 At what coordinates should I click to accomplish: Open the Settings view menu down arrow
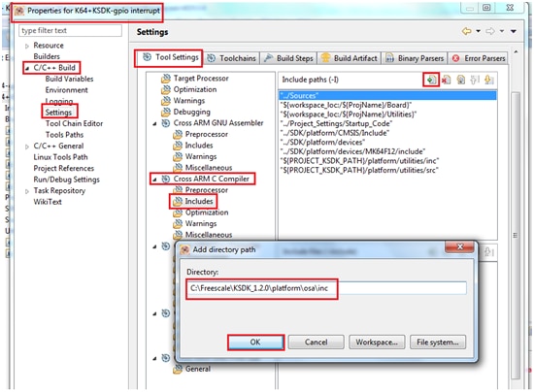pyautogui.click(x=514, y=31)
